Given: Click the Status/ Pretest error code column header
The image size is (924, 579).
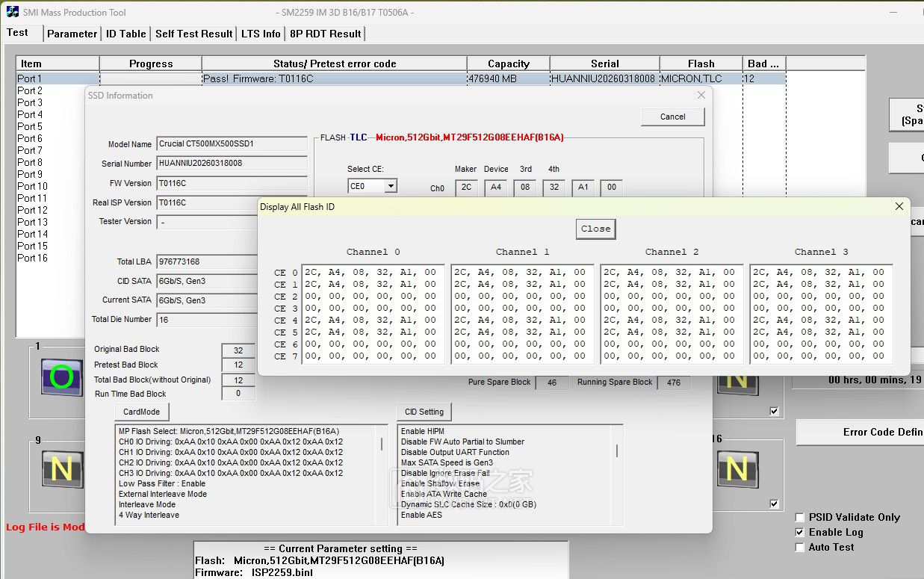Looking at the screenshot, I should [x=335, y=64].
